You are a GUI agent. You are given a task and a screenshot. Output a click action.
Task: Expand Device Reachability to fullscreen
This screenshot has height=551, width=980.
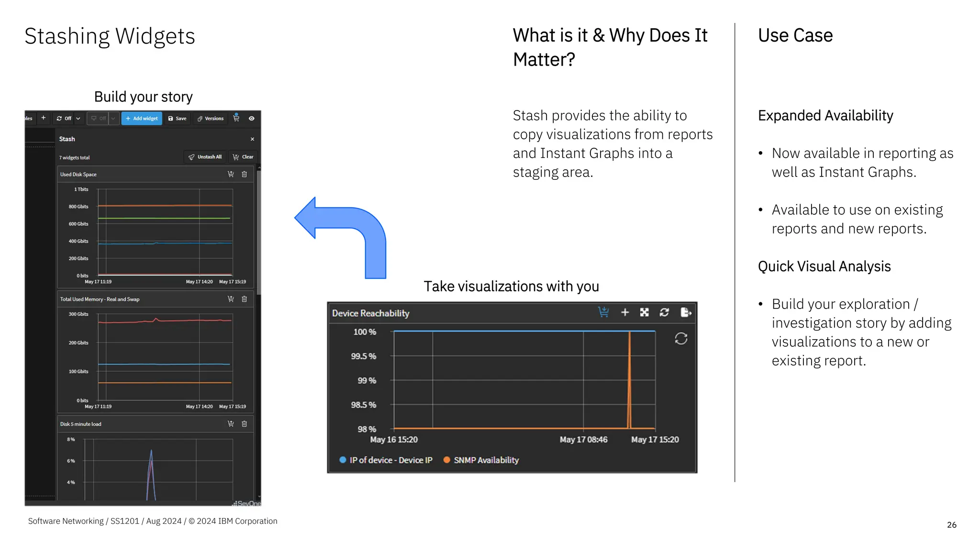pos(645,312)
